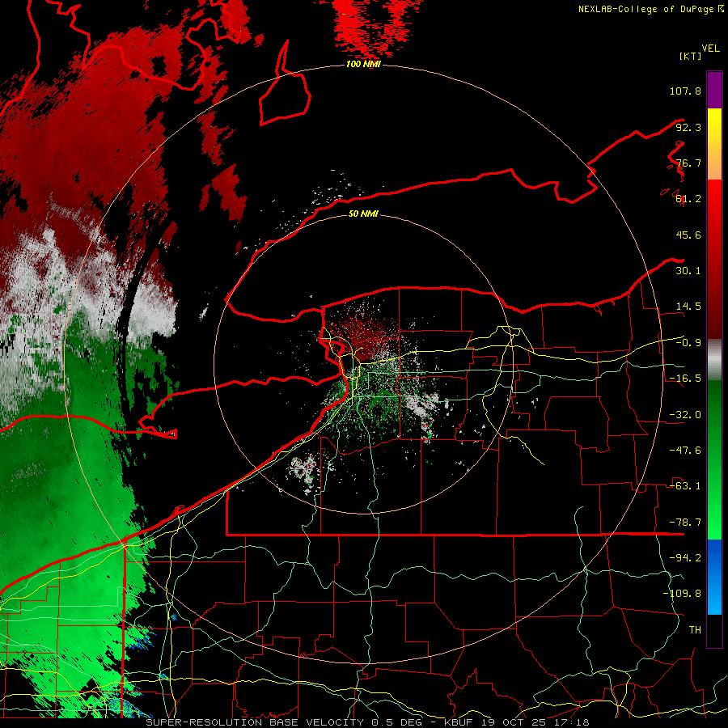This screenshot has width=728, height=728.
Task: Click the [KT] units label
Action: pos(690,56)
